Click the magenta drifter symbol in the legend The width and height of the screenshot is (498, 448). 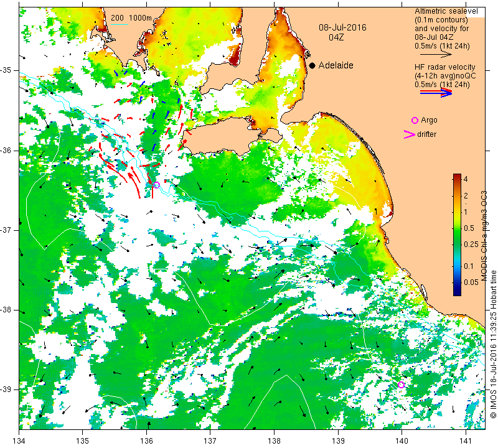[x=410, y=134]
